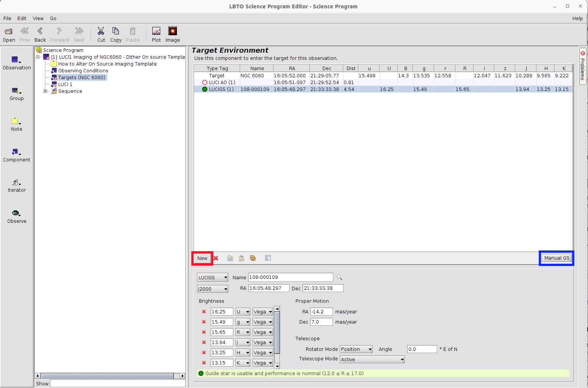The image size is (588, 388).
Task: Select the LUCIGS (1) guide star radio
Action: pos(205,89)
